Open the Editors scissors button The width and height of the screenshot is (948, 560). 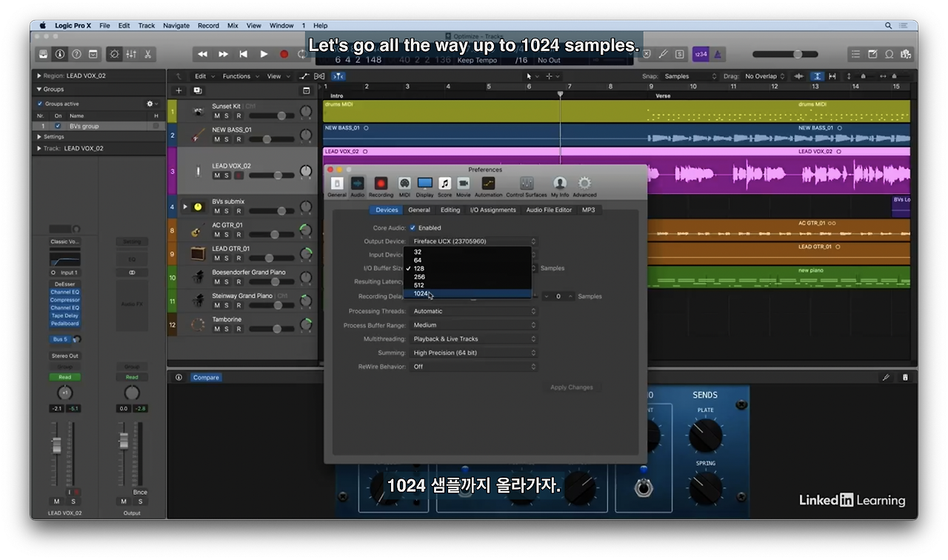147,54
